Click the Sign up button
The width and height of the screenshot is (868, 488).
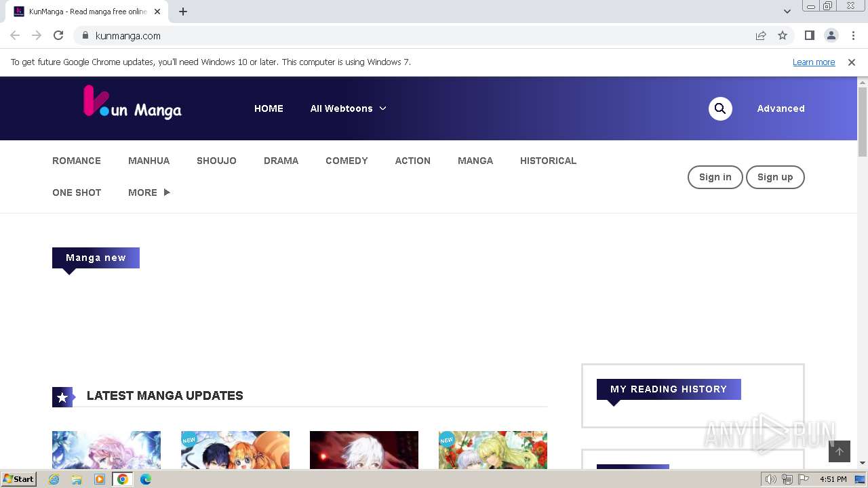pyautogui.click(x=775, y=177)
